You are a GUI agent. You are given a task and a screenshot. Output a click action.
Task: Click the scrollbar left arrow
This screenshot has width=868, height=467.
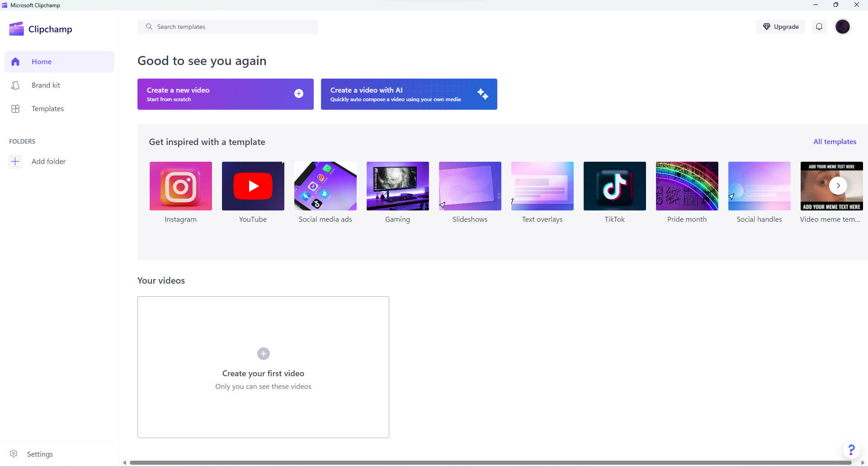point(124,462)
